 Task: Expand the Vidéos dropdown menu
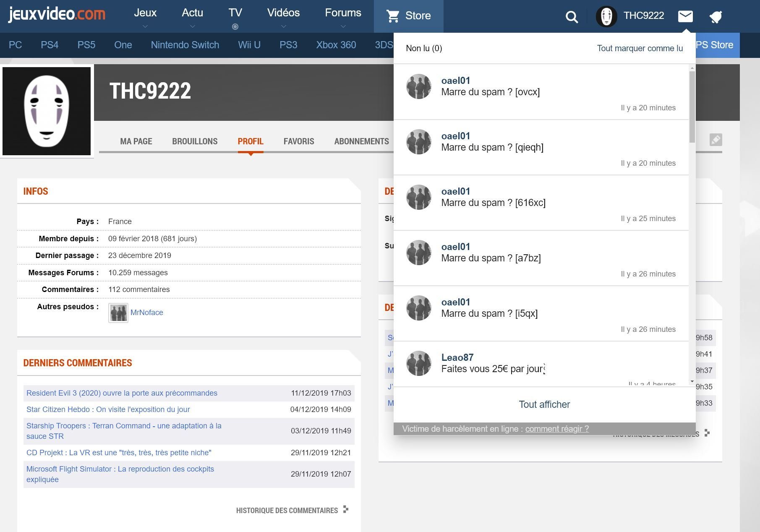coord(283,26)
